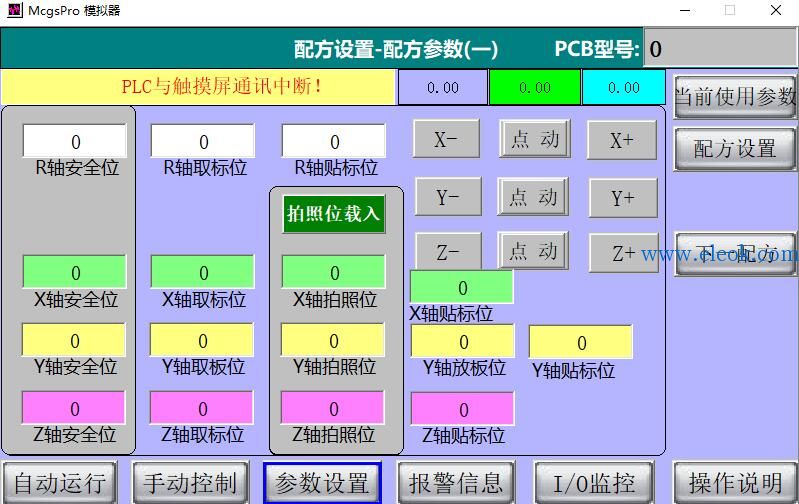799x504 pixels.
Task: Edit the Y轴安全位 yellow field
Action: click(x=74, y=340)
